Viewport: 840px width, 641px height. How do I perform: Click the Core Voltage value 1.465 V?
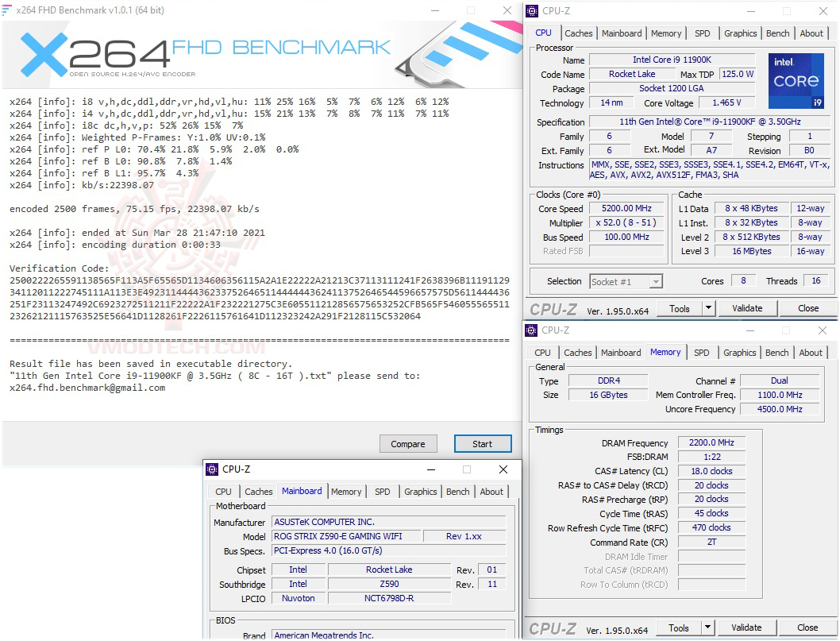coord(726,103)
